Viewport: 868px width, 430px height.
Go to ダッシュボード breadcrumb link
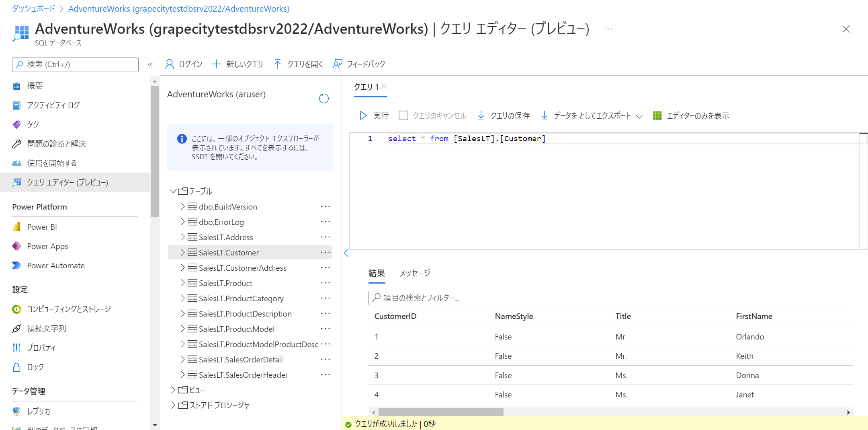point(33,8)
